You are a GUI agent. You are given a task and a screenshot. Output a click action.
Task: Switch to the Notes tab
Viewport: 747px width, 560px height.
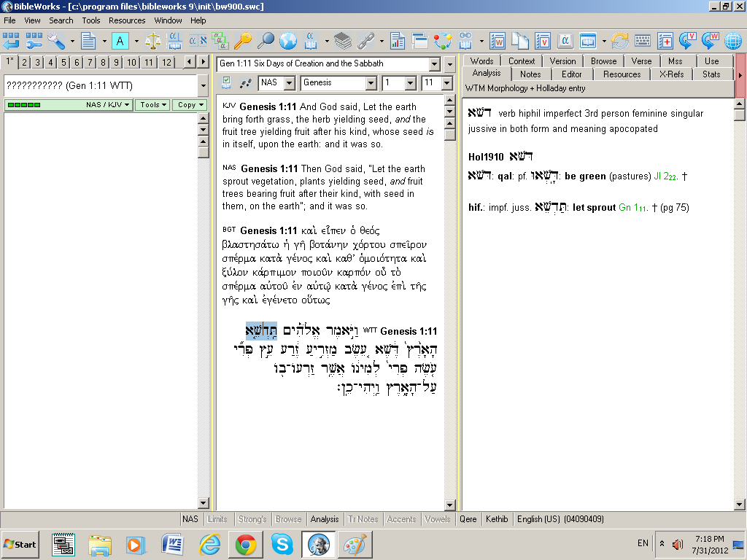point(530,74)
